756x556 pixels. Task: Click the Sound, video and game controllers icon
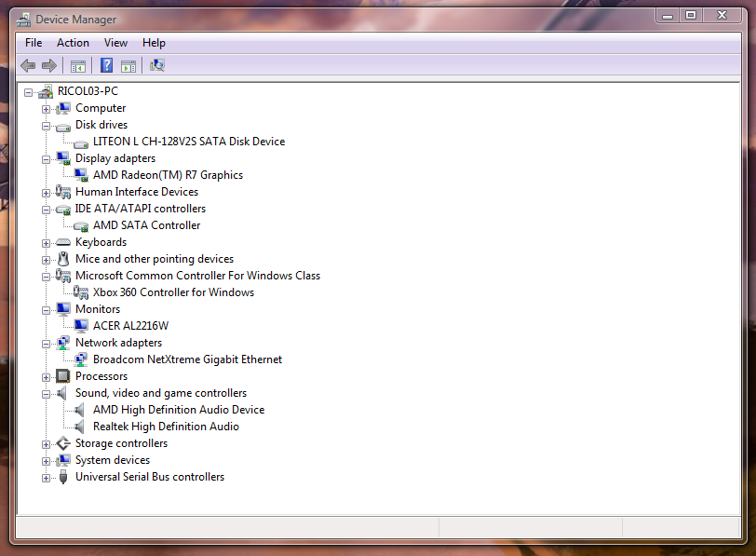point(62,393)
